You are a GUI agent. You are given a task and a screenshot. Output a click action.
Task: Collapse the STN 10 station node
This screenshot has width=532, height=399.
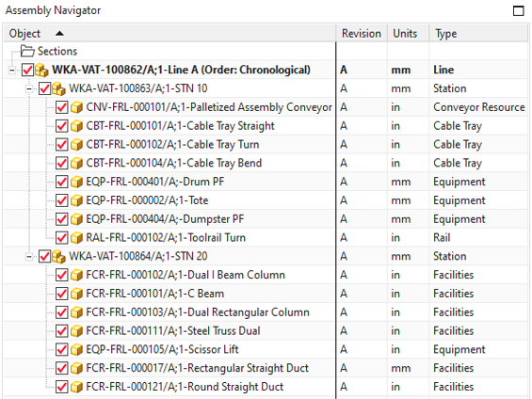(29, 88)
